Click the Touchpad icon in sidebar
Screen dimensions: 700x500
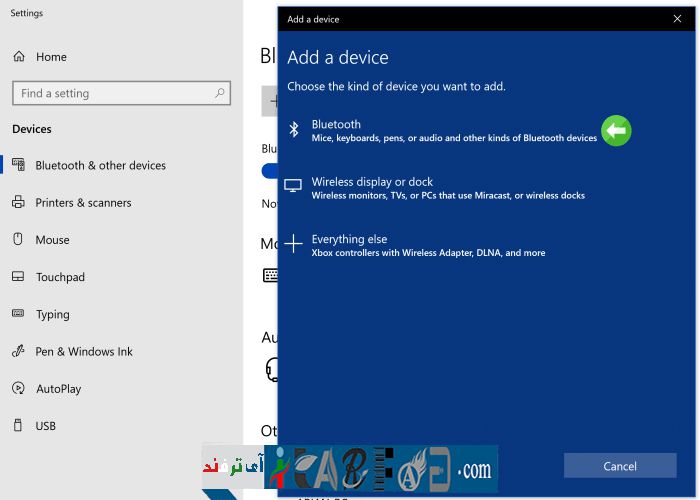(18, 277)
